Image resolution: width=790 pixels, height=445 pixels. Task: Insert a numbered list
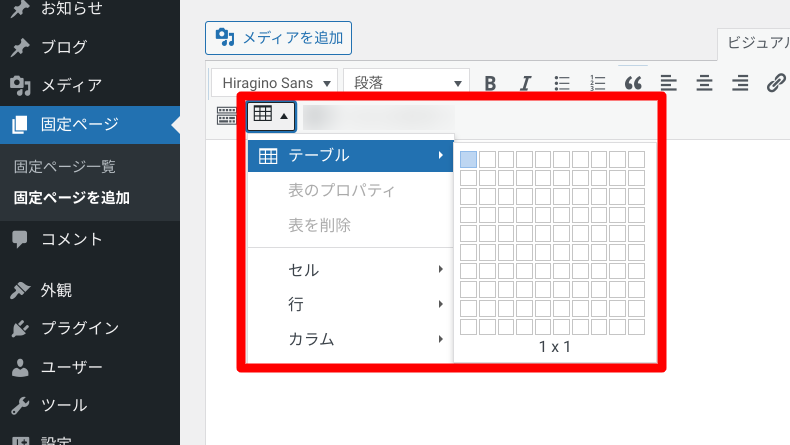click(x=598, y=83)
